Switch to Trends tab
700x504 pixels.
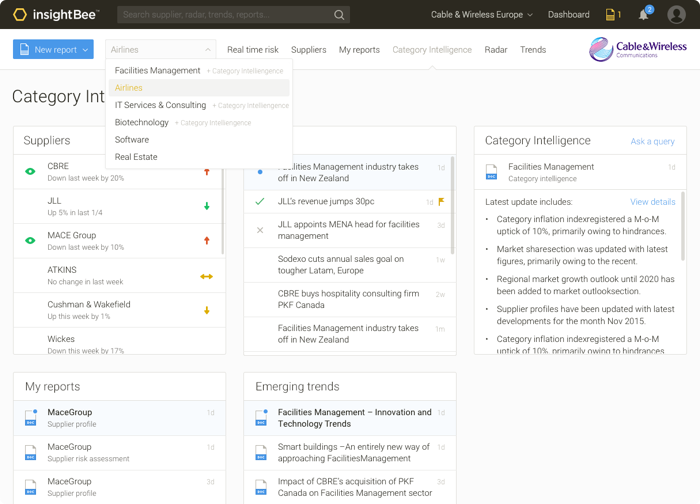pyautogui.click(x=533, y=50)
